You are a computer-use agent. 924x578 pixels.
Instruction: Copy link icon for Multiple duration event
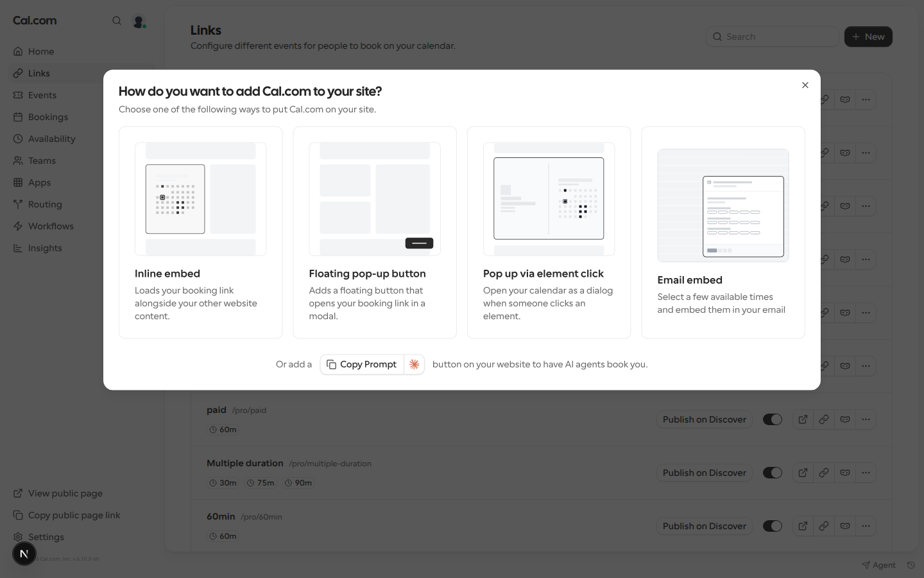(824, 473)
